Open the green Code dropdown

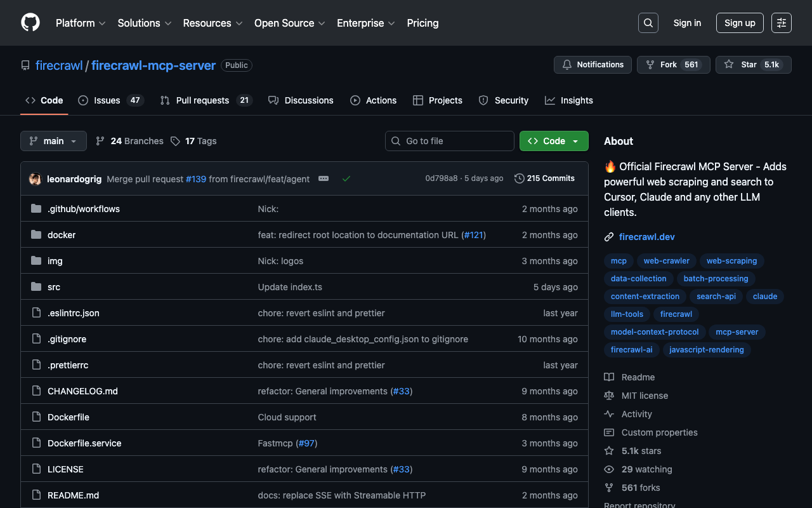[x=553, y=141]
